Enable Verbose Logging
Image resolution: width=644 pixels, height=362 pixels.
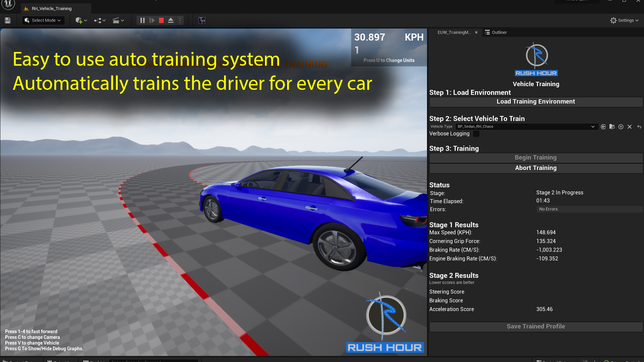coord(476,134)
